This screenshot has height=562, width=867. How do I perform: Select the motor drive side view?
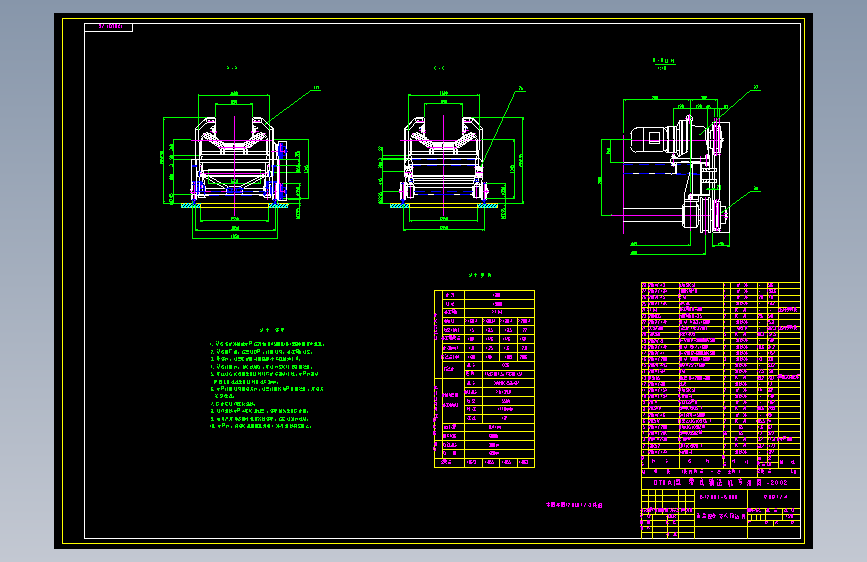pos(681,170)
